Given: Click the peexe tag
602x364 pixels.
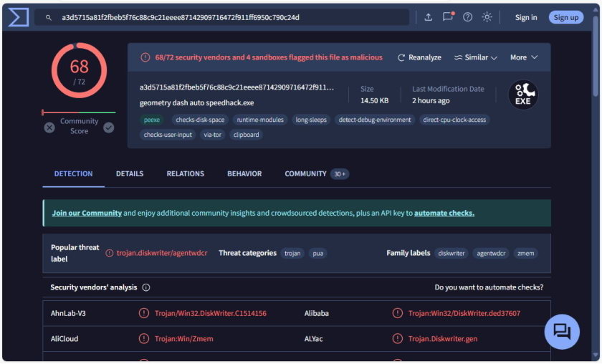Looking at the screenshot, I should (x=152, y=120).
